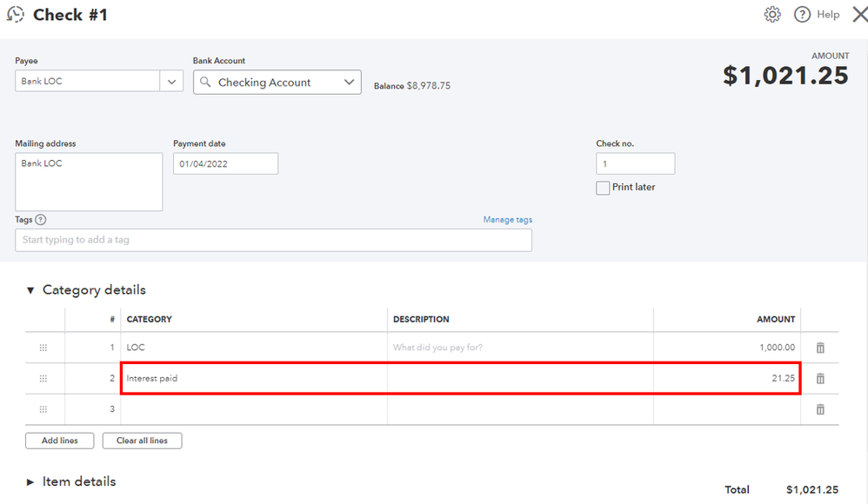Grab drag handle of line 1
868x504 pixels.
tap(43, 348)
